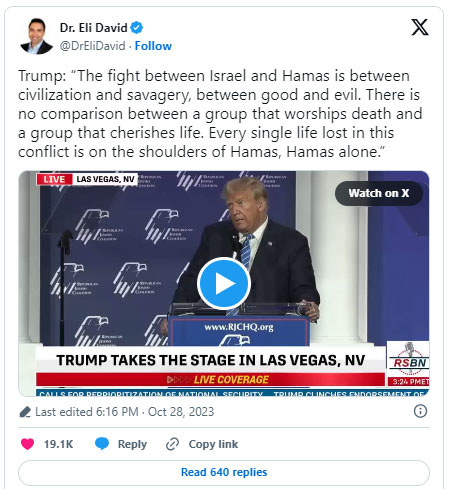Viewport: 452px width, 489px height.
Task: Click the reply speech bubble icon
Action: [102, 444]
